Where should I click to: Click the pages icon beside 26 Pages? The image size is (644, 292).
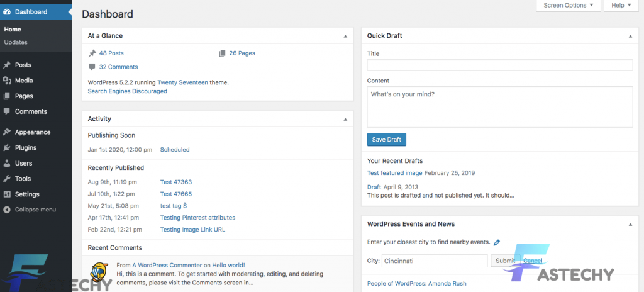pyautogui.click(x=222, y=53)
